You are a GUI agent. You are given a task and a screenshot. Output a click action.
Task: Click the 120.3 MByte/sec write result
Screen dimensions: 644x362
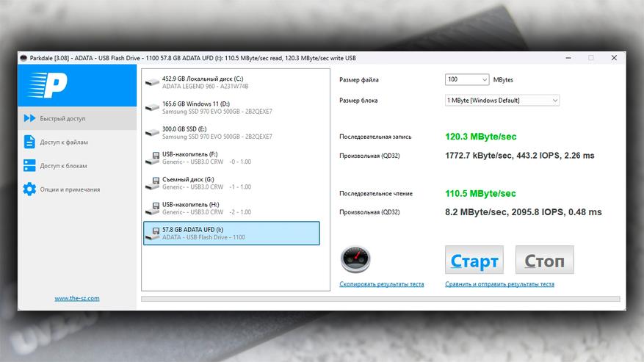[x=480, y=137]
